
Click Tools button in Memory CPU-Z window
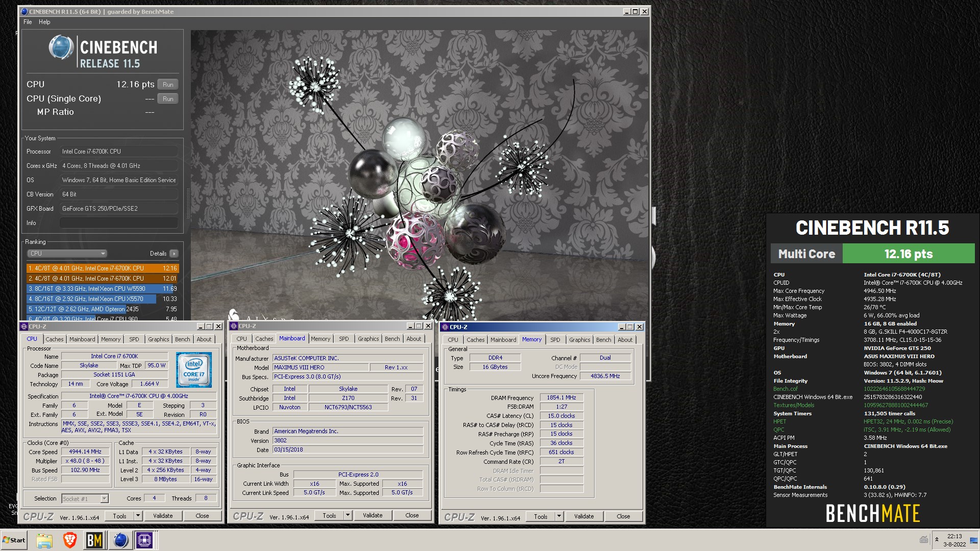pyautogui.click(x=541, y=517)
